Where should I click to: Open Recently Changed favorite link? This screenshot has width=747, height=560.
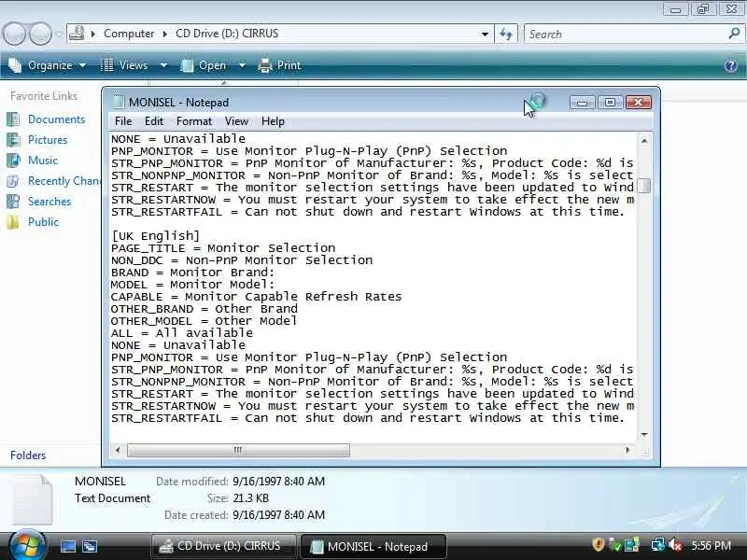[x=63, y=181]
